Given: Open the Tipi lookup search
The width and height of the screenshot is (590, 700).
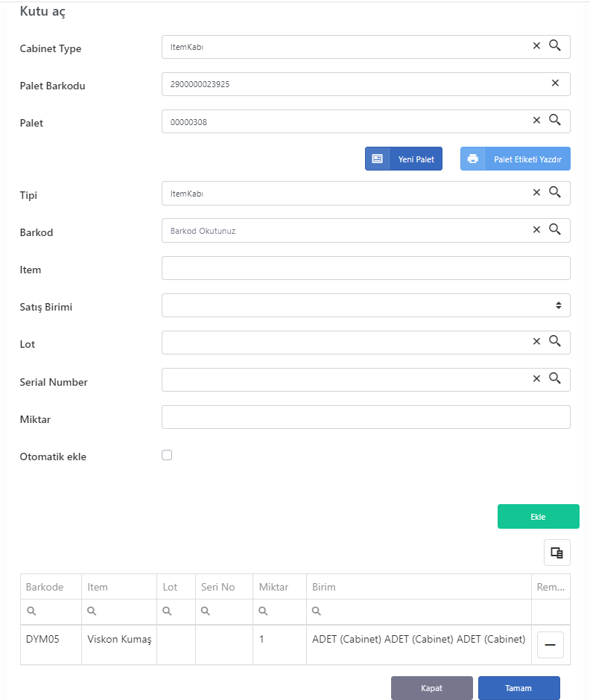Looking at the screenshot, I should coord(555,192).
